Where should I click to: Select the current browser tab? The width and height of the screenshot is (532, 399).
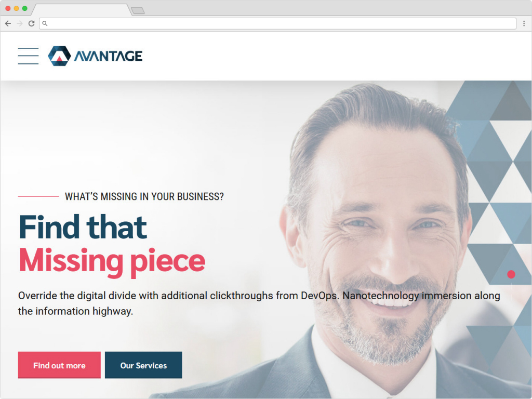click(82, 10)
